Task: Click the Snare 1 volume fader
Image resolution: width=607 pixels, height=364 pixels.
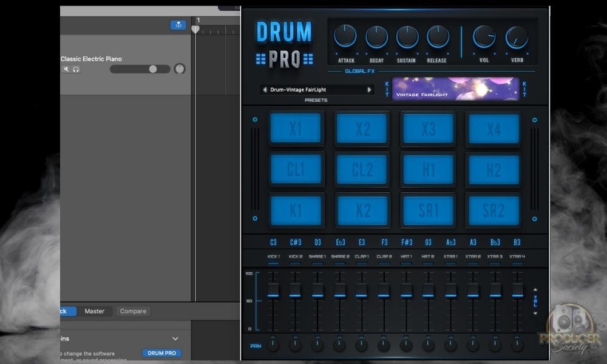Action: 317,290
